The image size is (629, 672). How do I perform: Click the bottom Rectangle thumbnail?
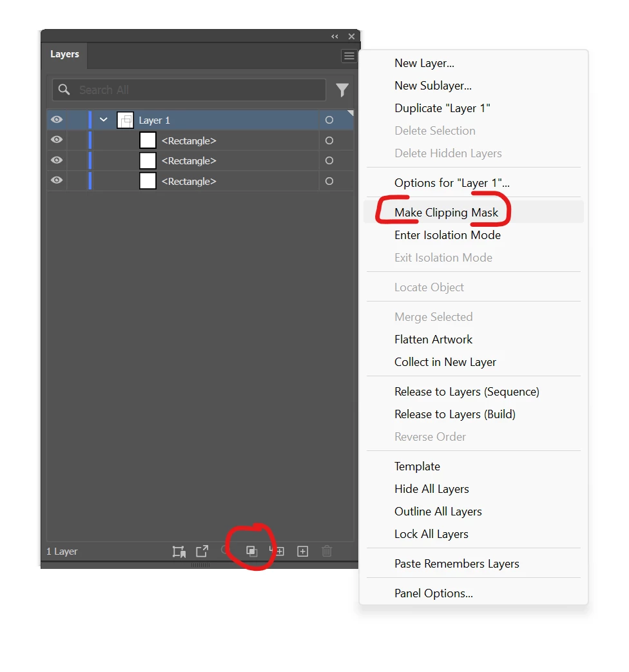coord(148,181)
